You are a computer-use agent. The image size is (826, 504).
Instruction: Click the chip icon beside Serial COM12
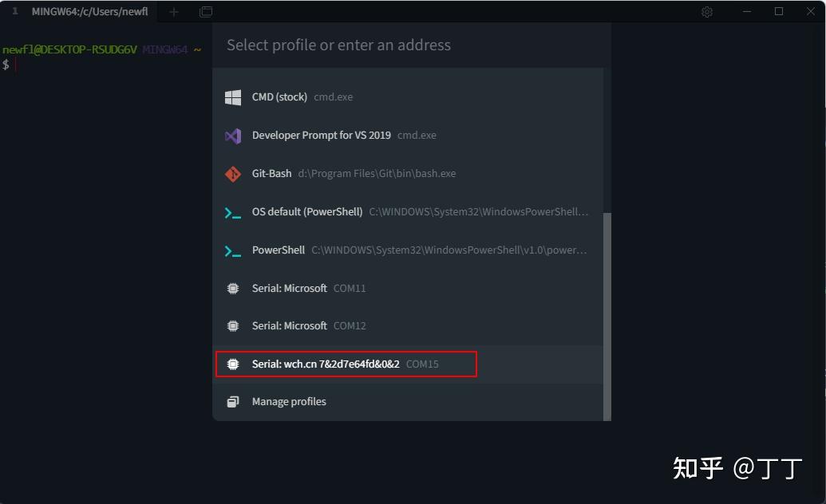tap(233, 326)
